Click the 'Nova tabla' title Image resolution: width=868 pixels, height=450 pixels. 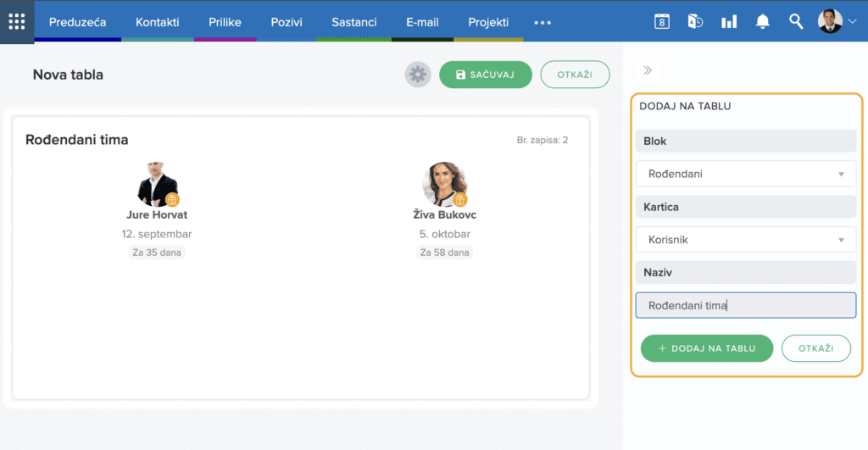point(68,75)
